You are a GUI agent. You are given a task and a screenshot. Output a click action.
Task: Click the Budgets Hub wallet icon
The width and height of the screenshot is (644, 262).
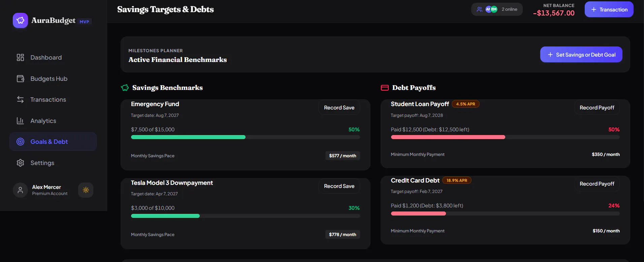[x=20, y=79]
